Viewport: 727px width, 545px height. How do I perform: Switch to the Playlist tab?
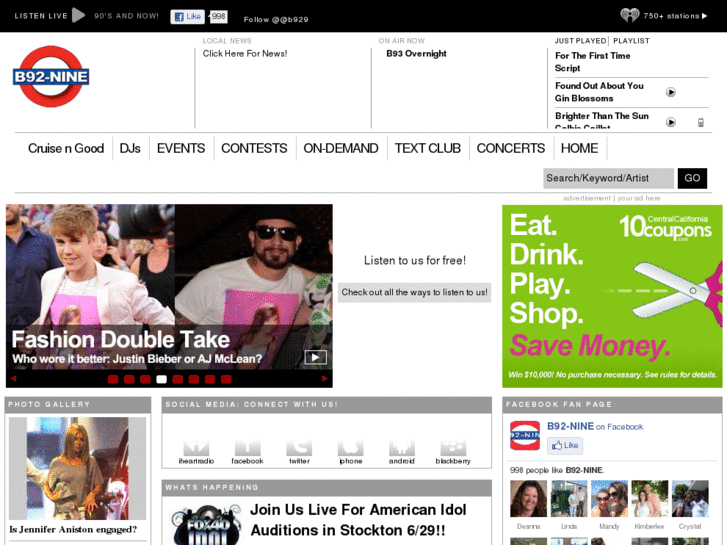(631, 41)
